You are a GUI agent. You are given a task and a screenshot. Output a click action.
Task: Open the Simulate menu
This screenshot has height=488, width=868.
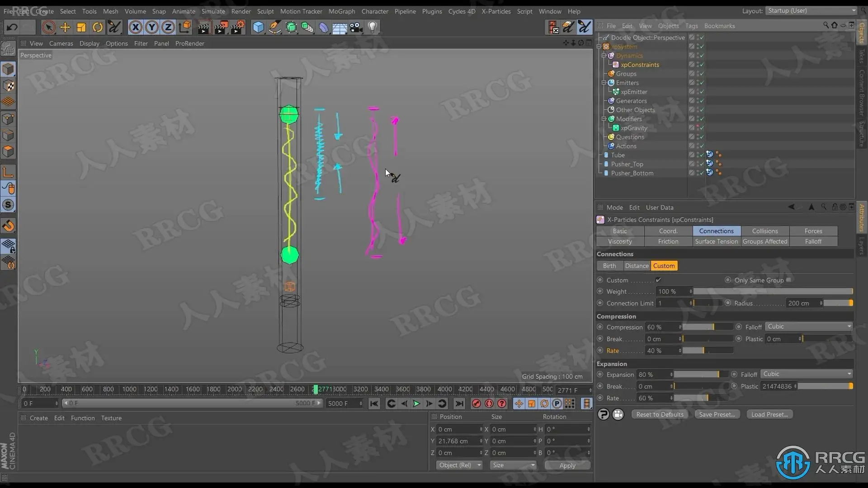point(213,11)
